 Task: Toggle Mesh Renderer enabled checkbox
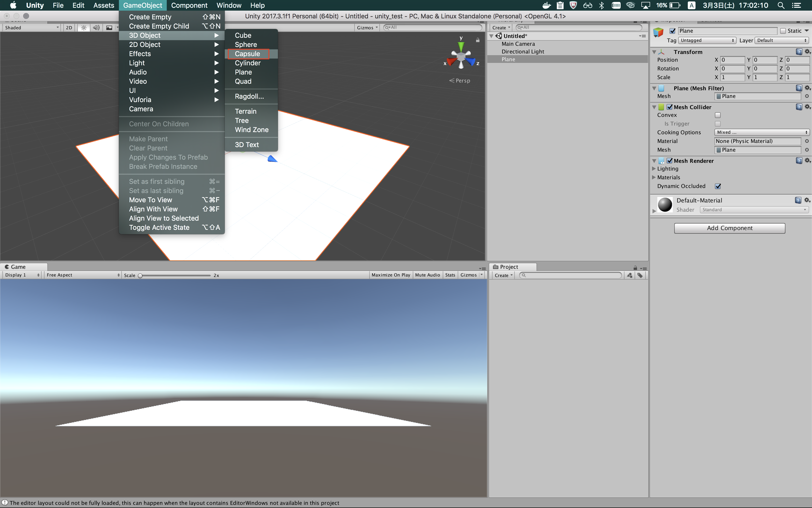point(669,161)
